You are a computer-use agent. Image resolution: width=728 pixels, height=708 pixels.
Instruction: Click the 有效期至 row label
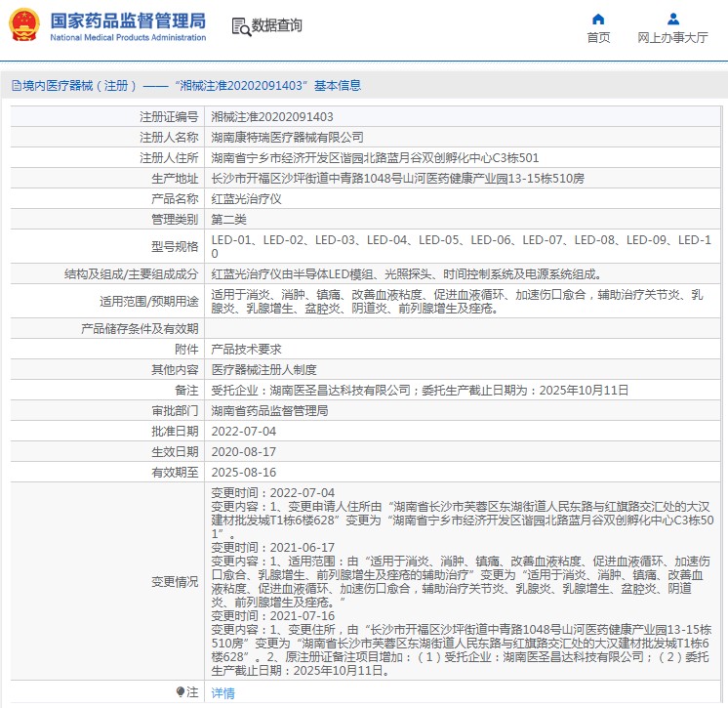click(175, 472)
